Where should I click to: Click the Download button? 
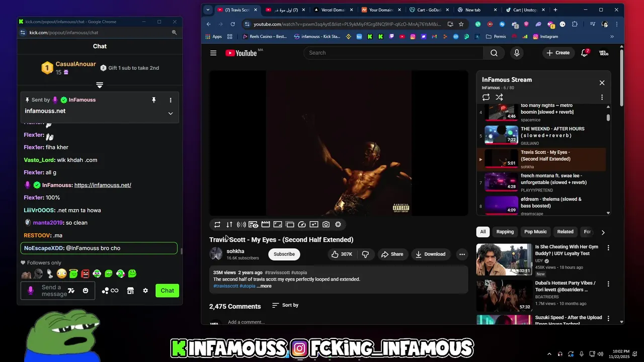430,254
